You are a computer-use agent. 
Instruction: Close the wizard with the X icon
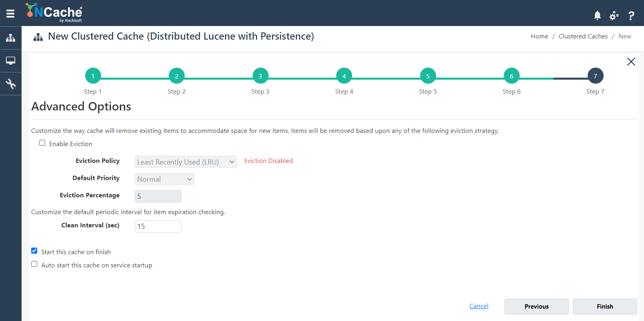point(631,62)
